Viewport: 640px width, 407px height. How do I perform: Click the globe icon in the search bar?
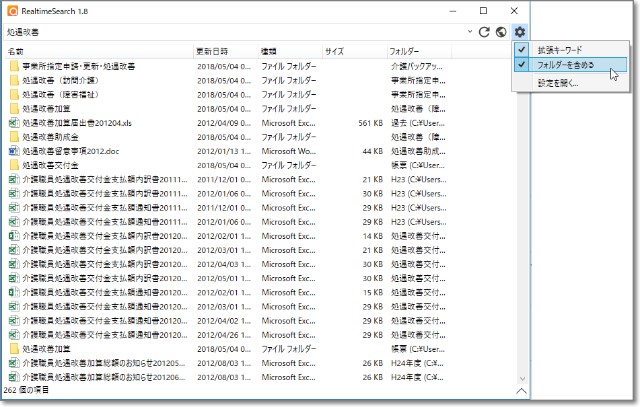coord(500,32)
